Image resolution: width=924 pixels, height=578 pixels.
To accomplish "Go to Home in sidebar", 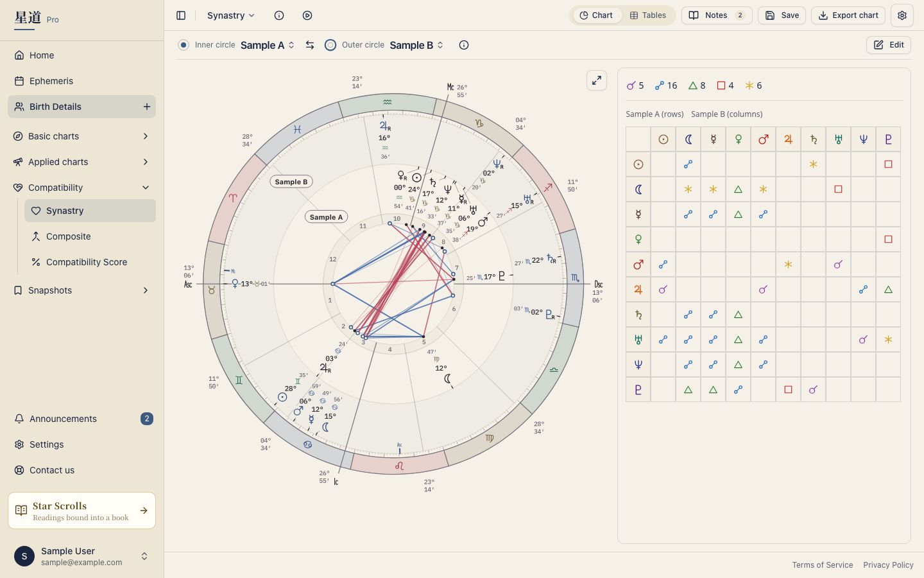I will pos(81,55).
